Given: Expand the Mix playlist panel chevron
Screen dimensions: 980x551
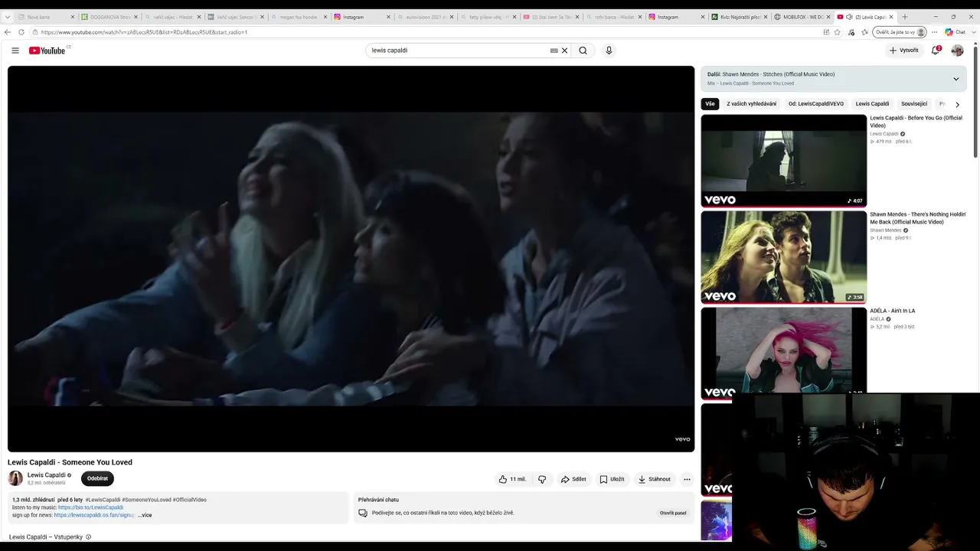Looking at the screenshot, I should click(955, 79).
